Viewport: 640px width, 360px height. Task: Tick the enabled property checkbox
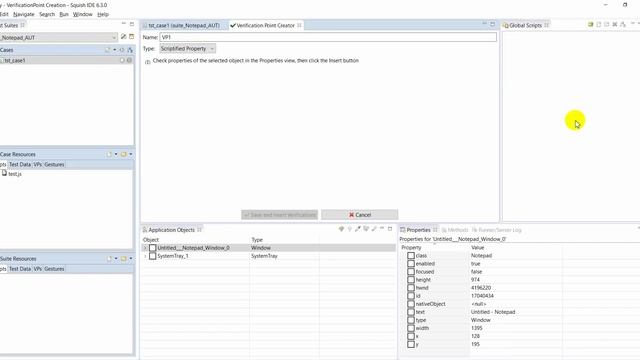pos(411,264)
